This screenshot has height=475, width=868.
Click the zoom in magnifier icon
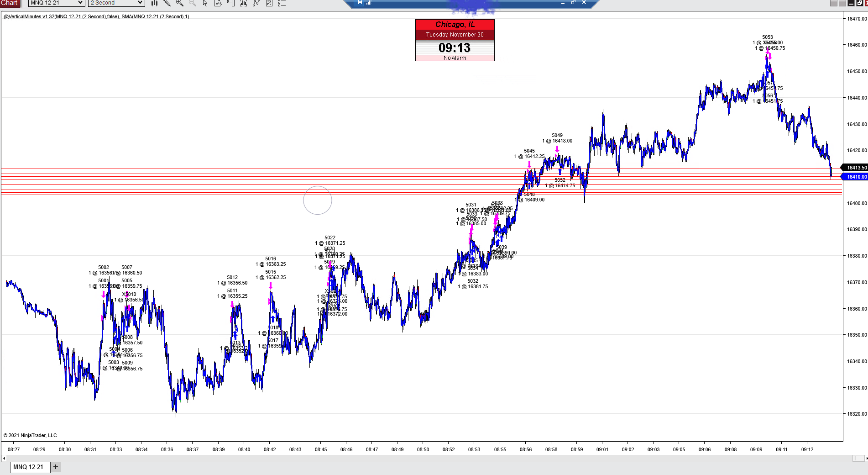(x=180, y=3)
